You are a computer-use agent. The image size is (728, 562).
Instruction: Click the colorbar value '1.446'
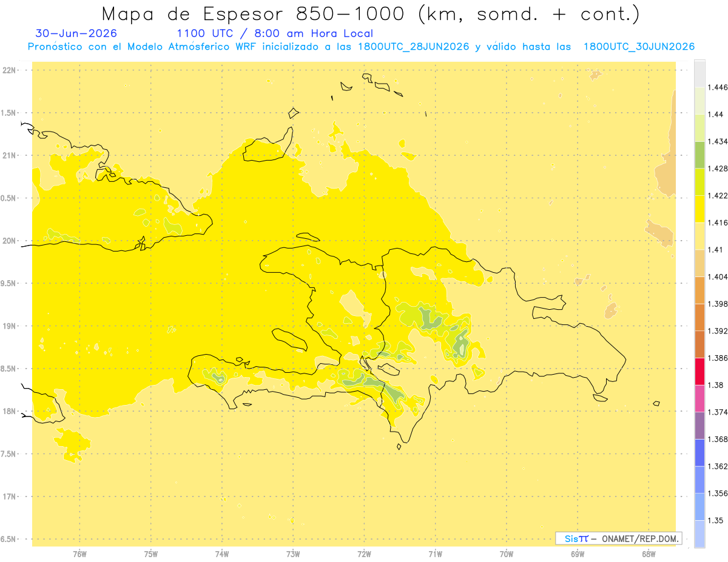(x=718, y=87)
